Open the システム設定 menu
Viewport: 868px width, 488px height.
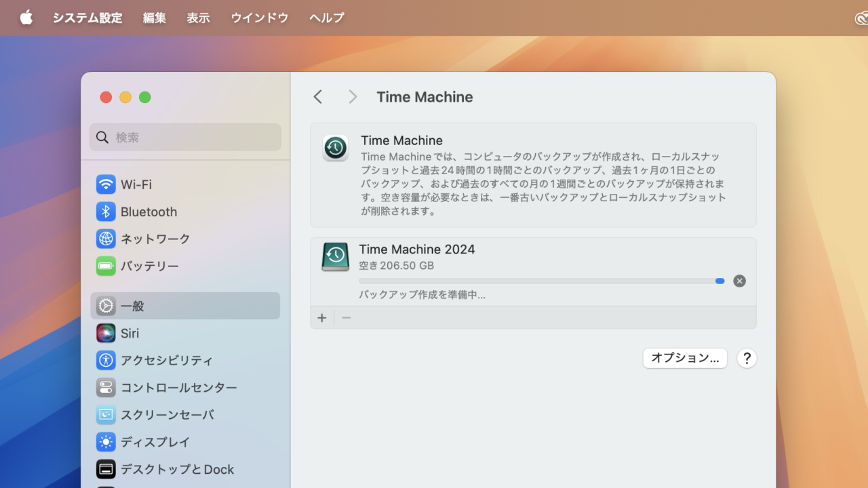[87, 18]
